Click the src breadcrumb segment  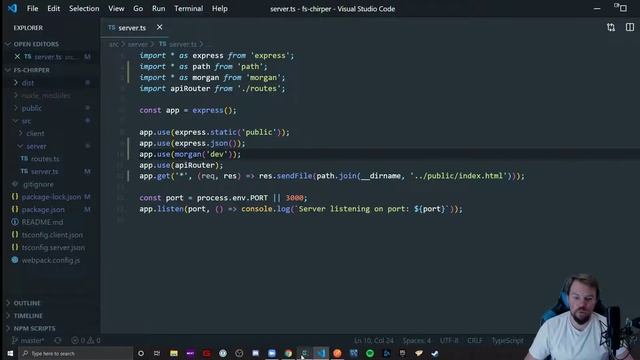point(114,44)
